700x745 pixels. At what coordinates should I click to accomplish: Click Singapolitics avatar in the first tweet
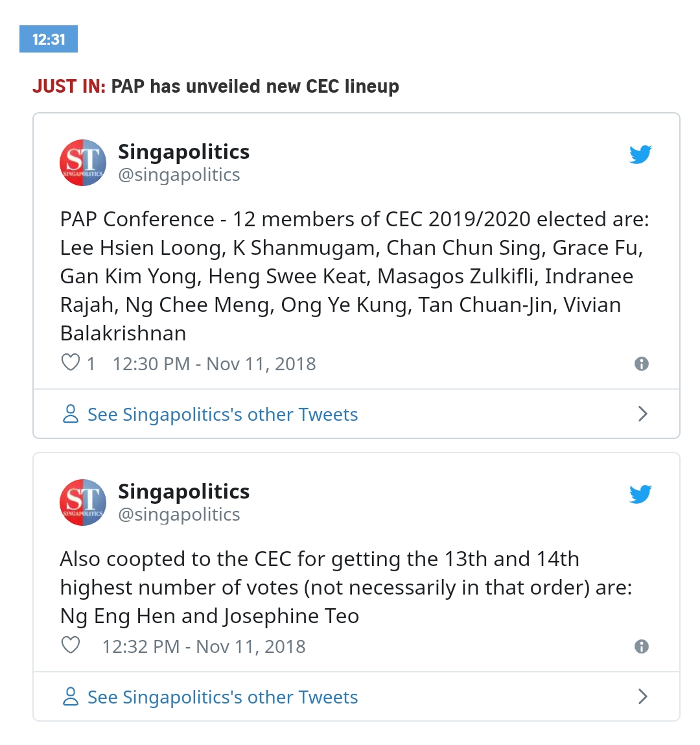pos(83,163)
